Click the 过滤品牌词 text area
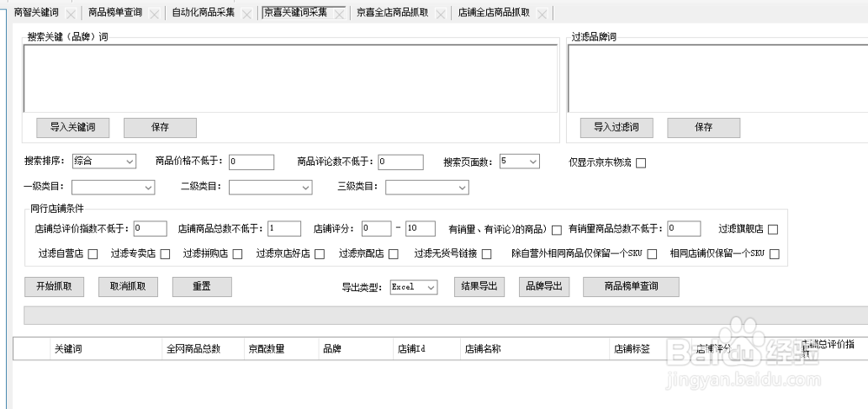This screenshot has width=868, height=409. (718, 78)
